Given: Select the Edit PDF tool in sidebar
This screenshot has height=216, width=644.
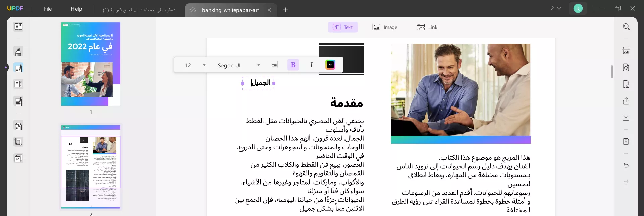Looking at the screenshot, I should click(18, 68).
